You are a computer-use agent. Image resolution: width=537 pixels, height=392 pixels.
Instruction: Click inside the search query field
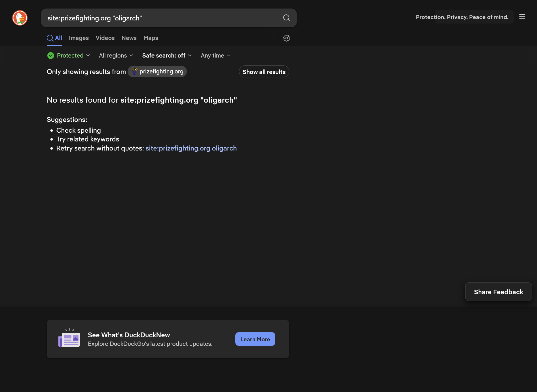tap(162, 18)
